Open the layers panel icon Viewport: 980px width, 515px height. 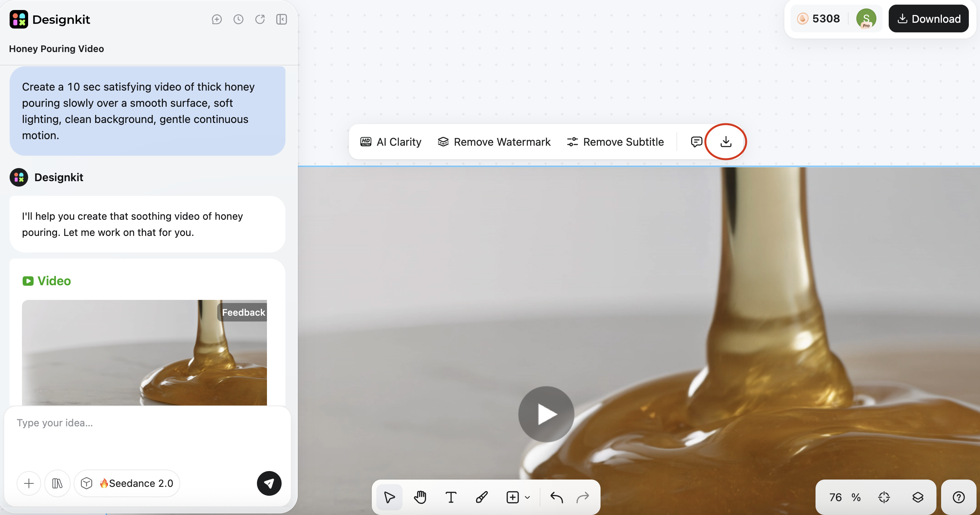tap(918, 497)
